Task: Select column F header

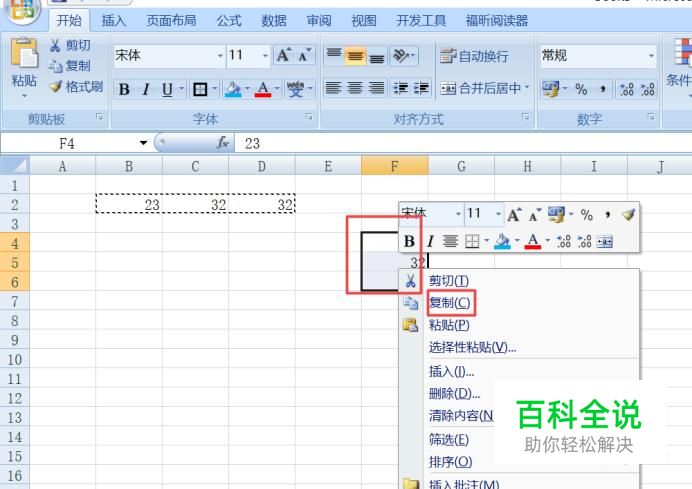Action: click(395, 166)
